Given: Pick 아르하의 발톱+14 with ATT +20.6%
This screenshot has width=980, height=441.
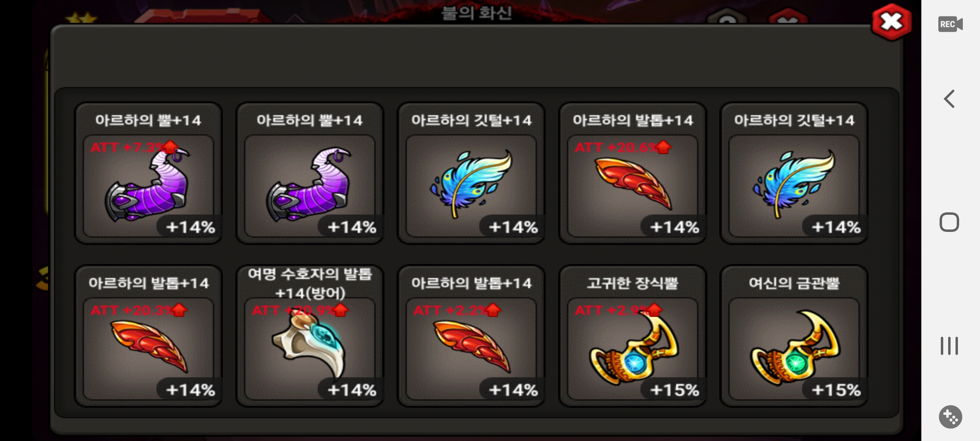Looking at the screenshot, I should [633, 173].
